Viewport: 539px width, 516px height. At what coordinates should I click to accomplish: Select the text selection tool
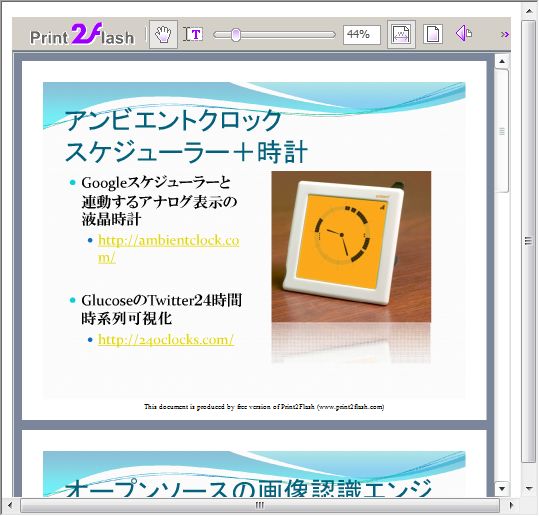192,34
